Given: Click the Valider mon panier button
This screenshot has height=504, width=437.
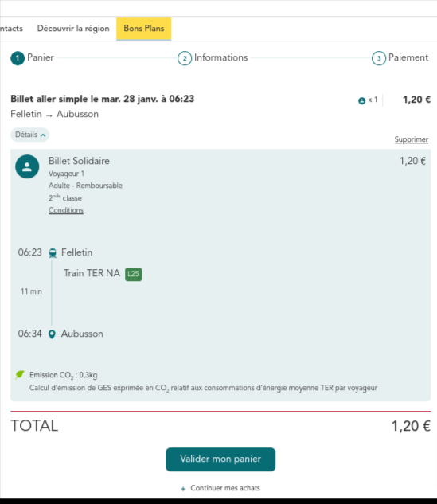Looking at the screenshot, I should point(220,459).
